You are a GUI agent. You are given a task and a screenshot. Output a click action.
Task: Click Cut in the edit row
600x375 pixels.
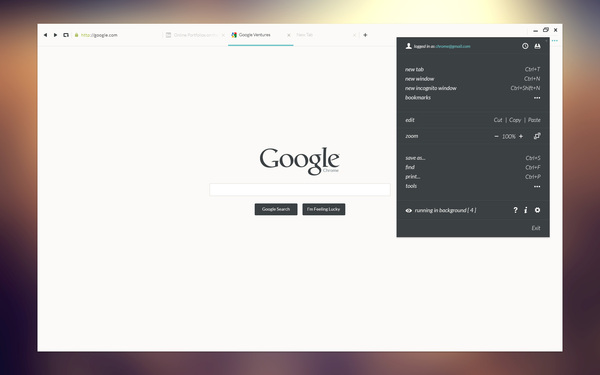coord(498,120)
